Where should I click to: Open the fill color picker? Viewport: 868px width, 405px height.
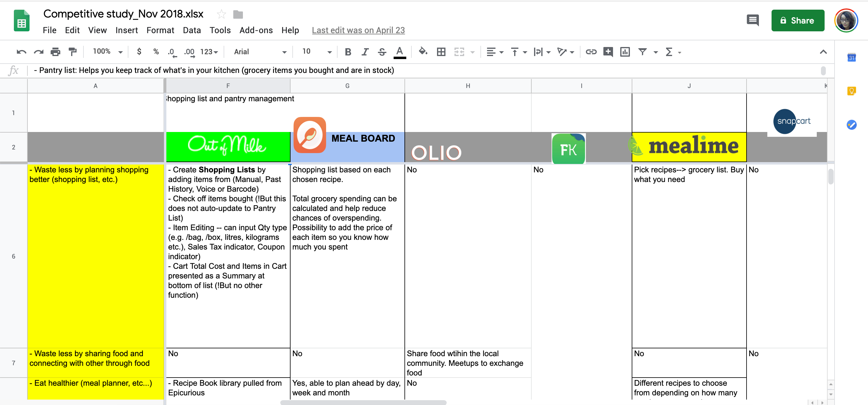423,52
